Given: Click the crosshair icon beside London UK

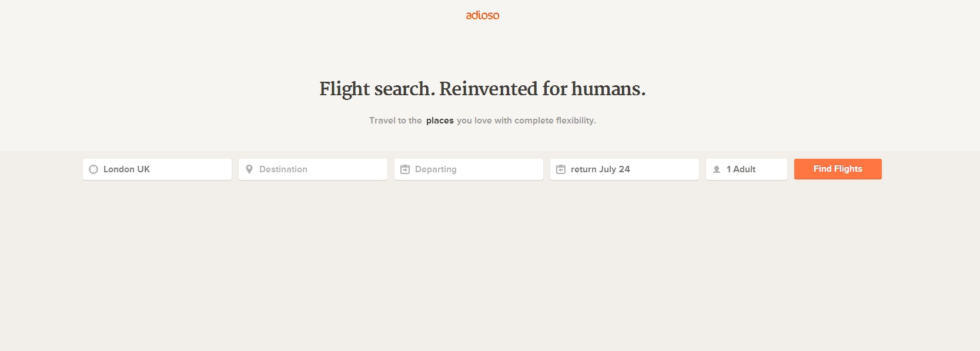Looking at the screenshot, I should pyautogui.click(x=93, y=169).
